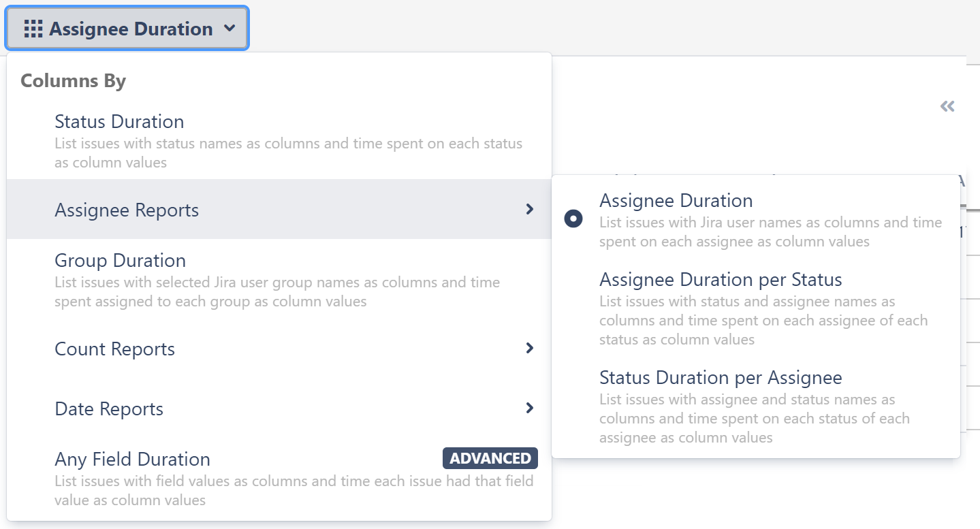Open the Assignee Duration dropdown chevron
Viewport: 980px width, 529px height.
pyautogui.click(x=230, y=29)
